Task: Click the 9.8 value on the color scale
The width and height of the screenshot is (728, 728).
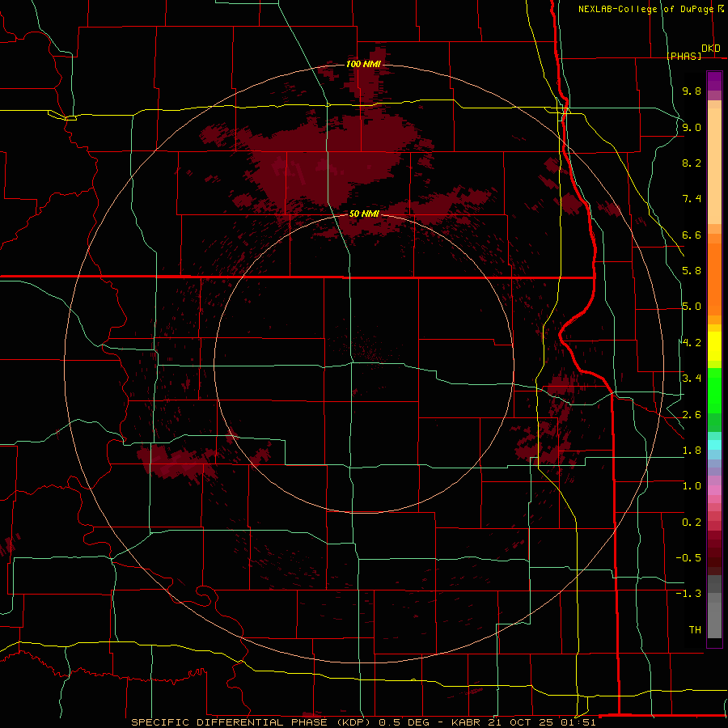Action: click(x=692, y=91)
